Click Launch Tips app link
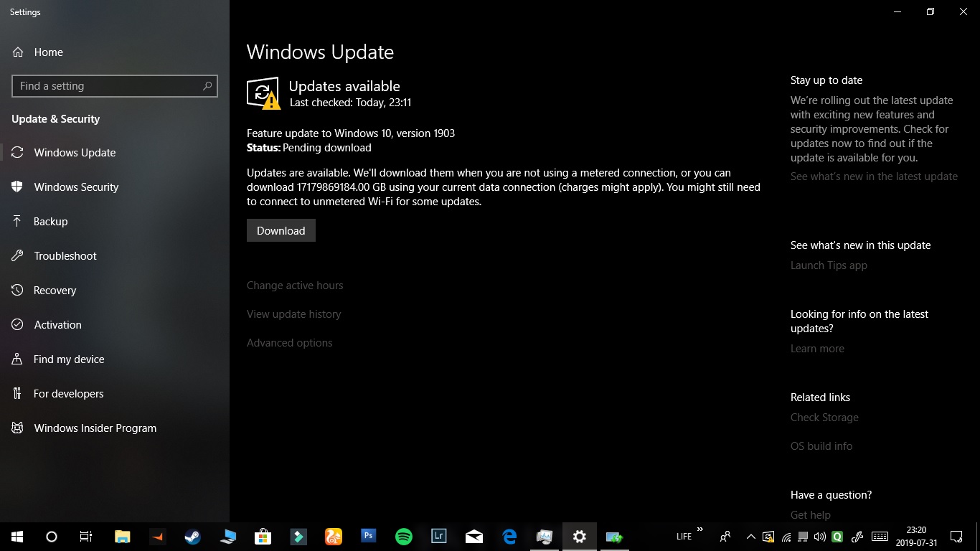 pos(829,265)
